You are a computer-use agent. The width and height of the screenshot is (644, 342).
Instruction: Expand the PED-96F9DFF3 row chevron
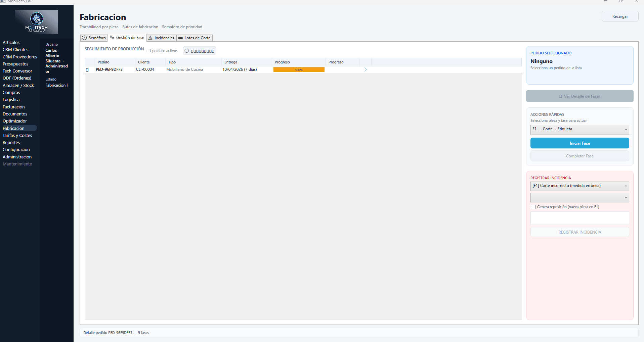click(366, 69)
